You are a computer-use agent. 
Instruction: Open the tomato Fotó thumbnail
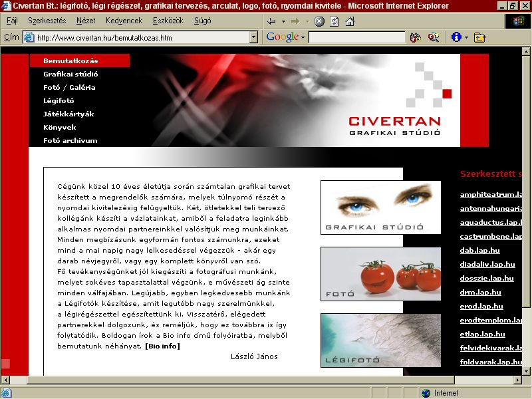click(380, 274)
